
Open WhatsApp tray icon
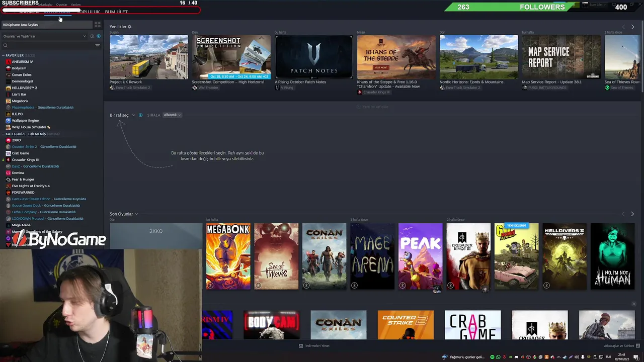coord(498,357)
